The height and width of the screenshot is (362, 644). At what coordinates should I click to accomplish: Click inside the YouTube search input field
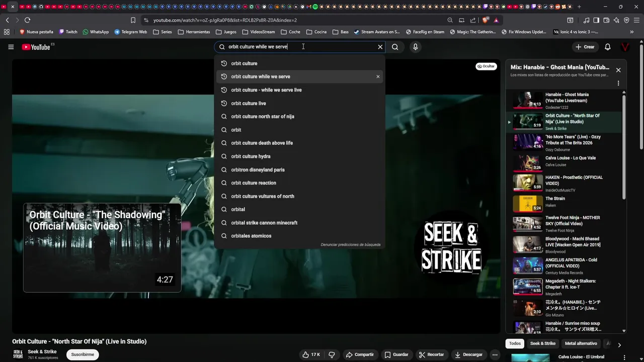click(x=300, y=47)
